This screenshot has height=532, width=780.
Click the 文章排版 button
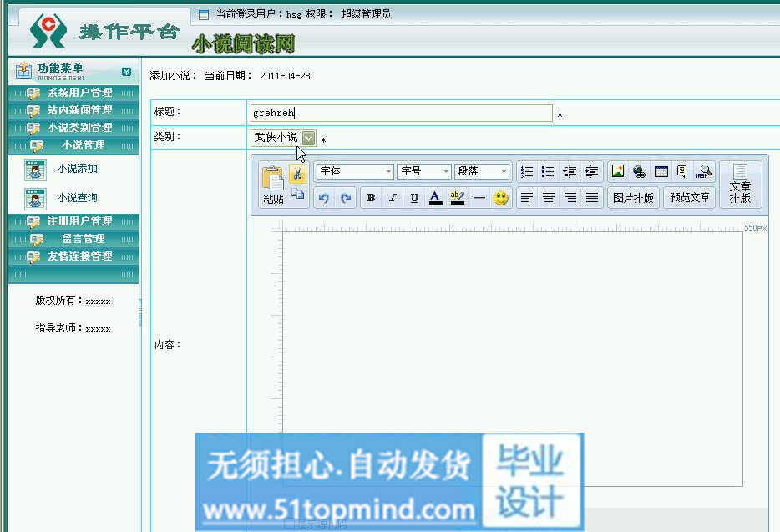click(740, 185)
